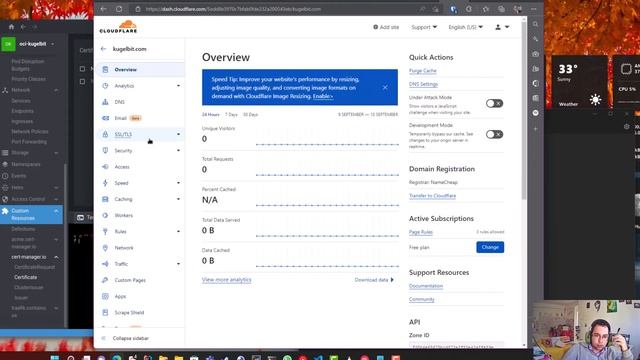Click the Add site button
This screenshot has width=640, height=360.
coord(386,27)
